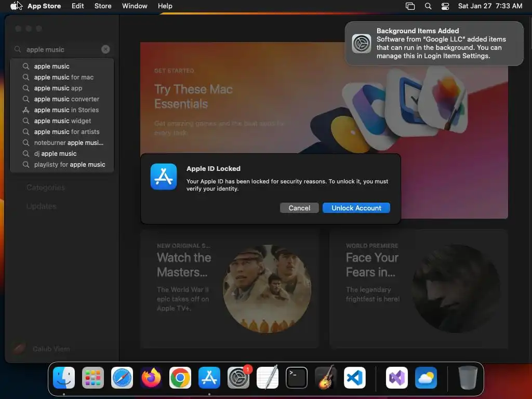The image size is (532, 399).
Task: Launch Visual Studio Code from the Dock
Action: (x=354, y=378)
